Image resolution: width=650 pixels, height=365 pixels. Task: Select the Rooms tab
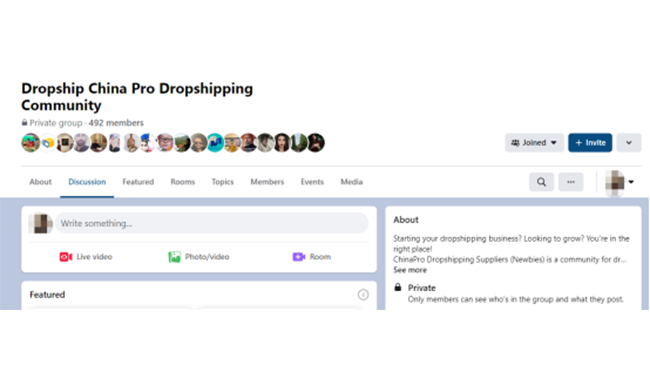coord(182,182)
